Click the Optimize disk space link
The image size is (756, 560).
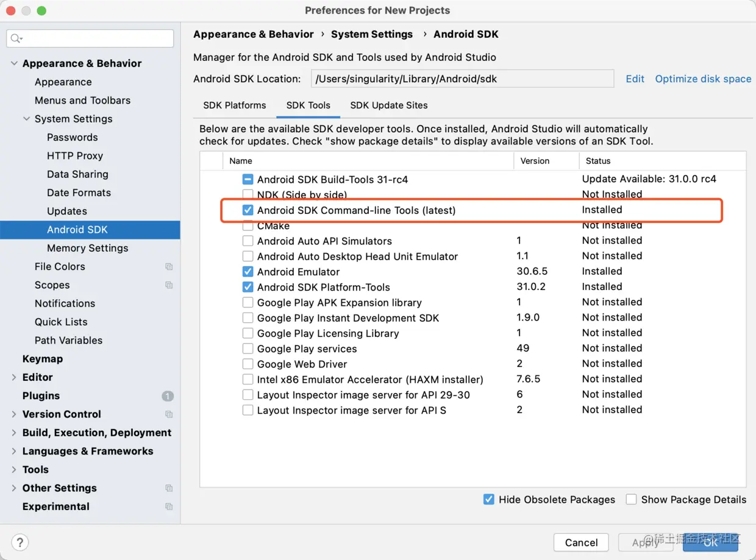tap(702, 79)
